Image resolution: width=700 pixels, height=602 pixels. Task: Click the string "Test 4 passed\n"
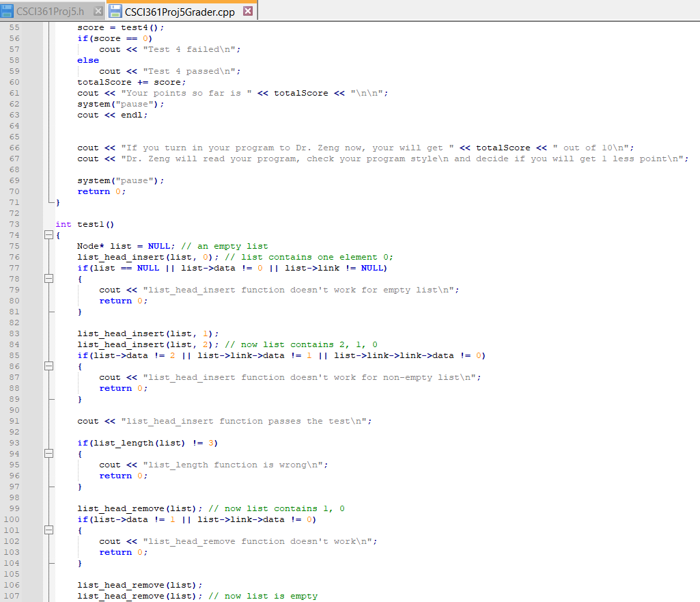pos(189,71)
